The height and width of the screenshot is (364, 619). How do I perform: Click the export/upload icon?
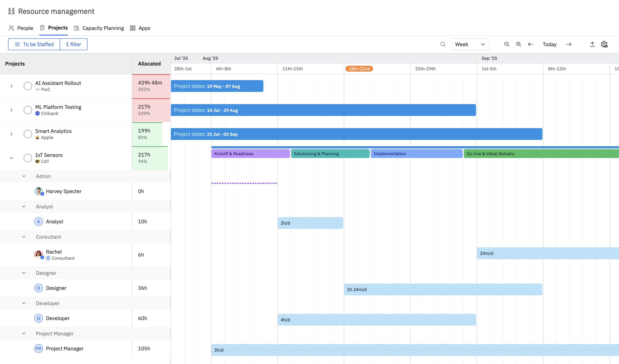(x=592, y=44)
